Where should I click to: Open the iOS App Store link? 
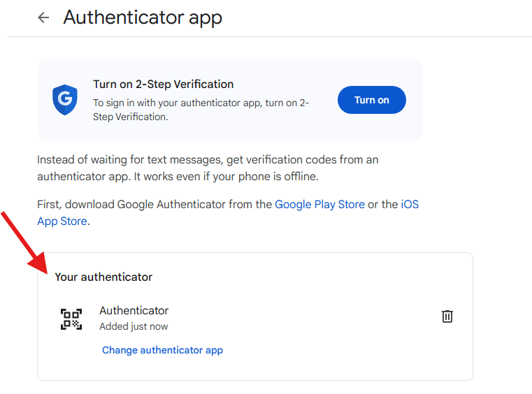click(x=409, y=205)
